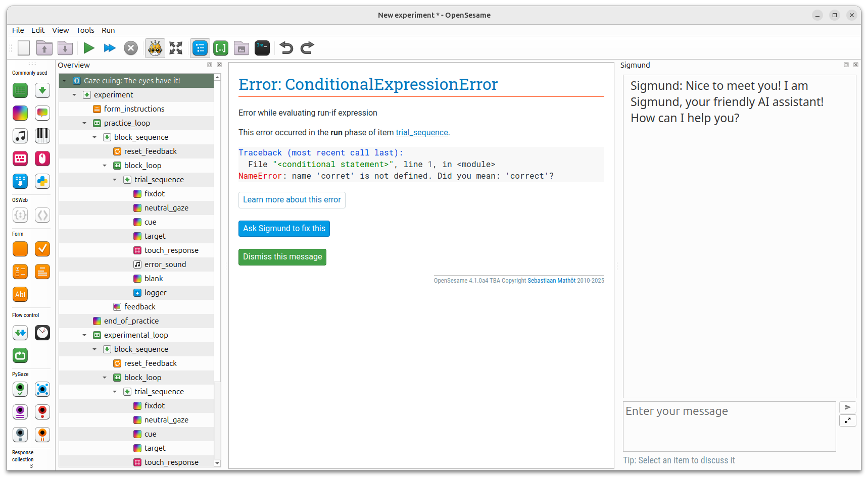Click Ask Sigmund to fix this
This screenshot has width=868, height=479.
pos(284,229)
